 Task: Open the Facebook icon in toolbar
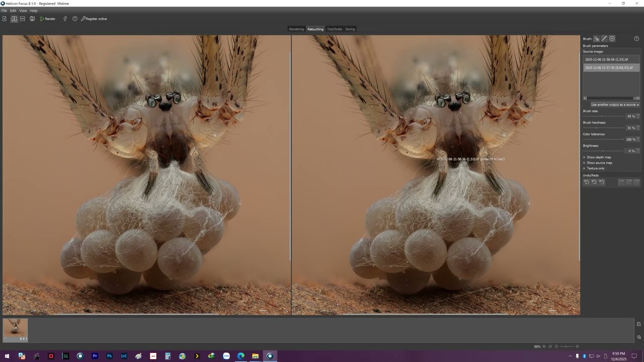click(x=65, y=19)
